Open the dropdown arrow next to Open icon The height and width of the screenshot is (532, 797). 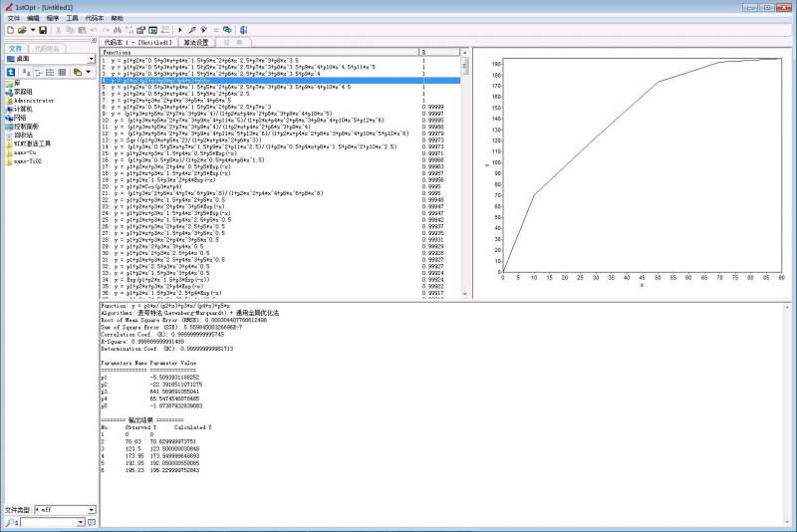[33, 31]
